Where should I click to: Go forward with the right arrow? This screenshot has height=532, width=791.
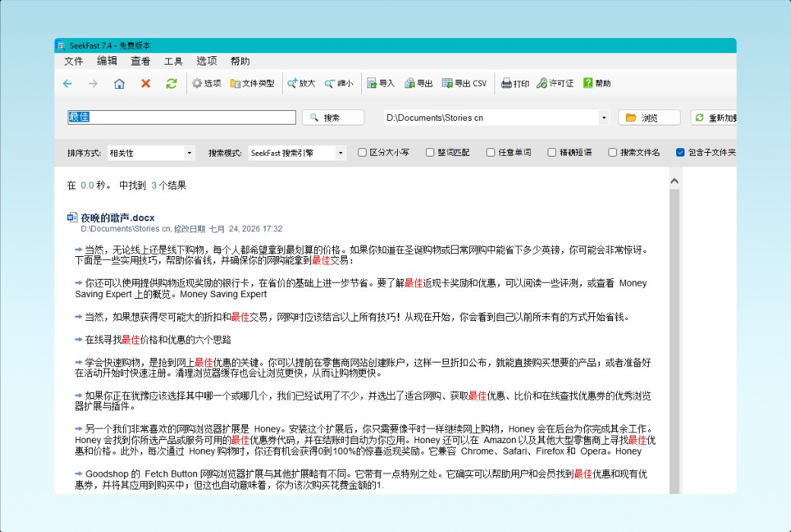click(94, 84)
